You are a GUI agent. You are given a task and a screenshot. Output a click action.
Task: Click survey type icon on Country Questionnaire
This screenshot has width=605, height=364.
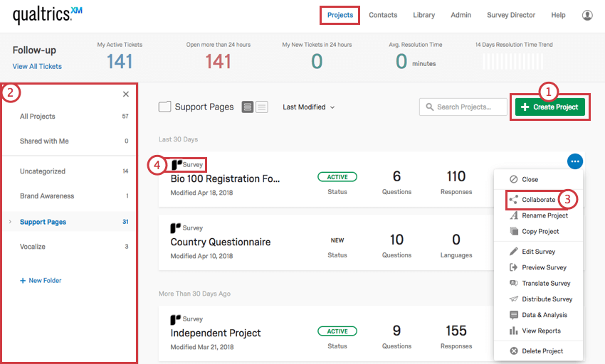click(x=176, y=228)
